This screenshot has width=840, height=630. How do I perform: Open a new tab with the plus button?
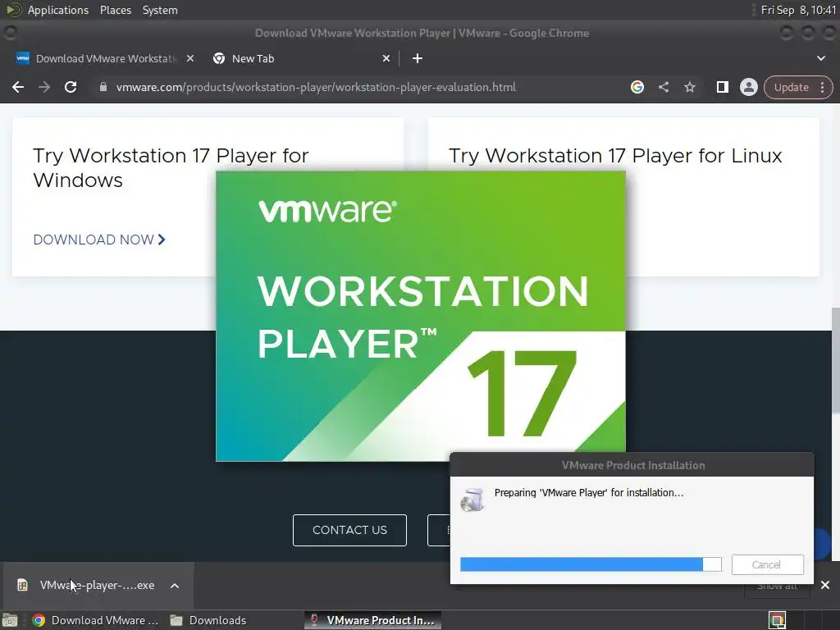418,58
